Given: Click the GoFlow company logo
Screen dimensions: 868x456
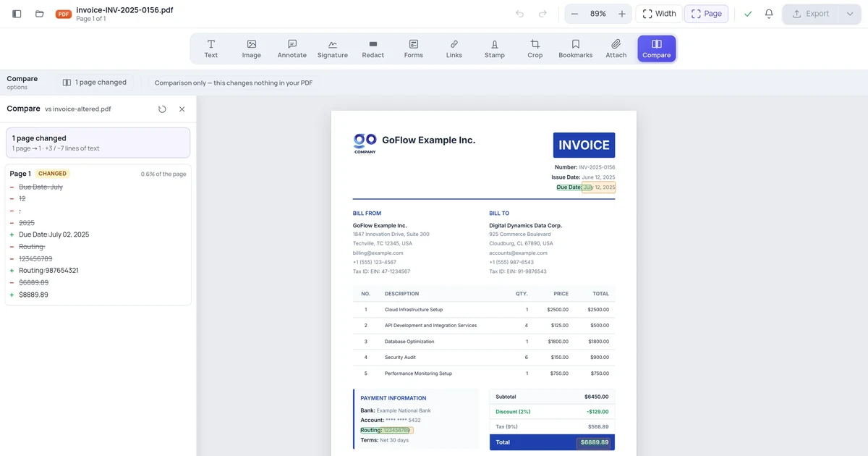Looking at the screenshot, I should pos(365,143).
